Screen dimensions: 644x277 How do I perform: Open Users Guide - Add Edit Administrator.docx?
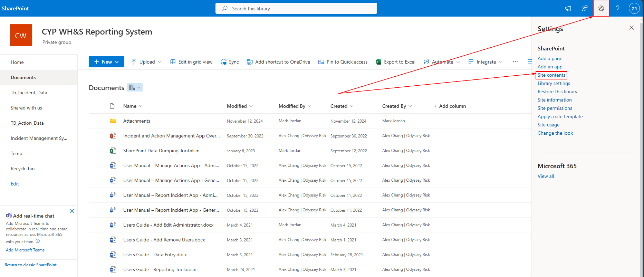(x=168, y=225)
